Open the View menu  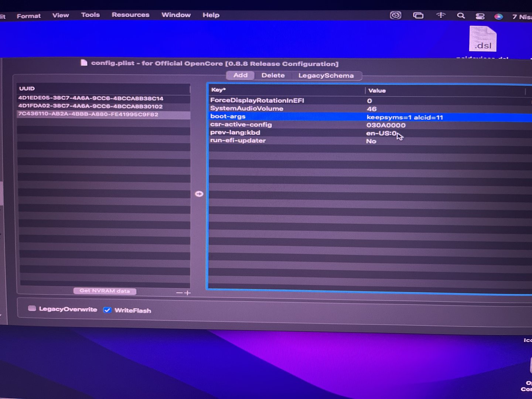[61, 15]
